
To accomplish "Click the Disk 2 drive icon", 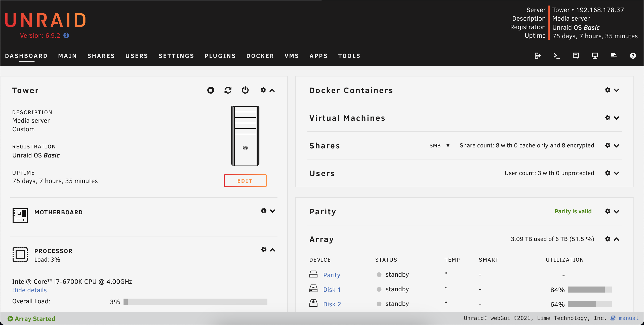I will (313, 303).
